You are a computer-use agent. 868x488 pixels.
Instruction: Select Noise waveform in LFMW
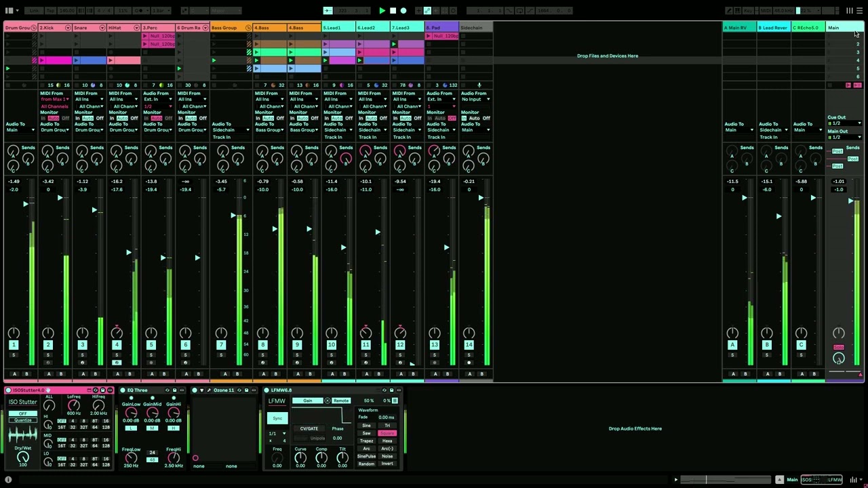click(387, 455)
